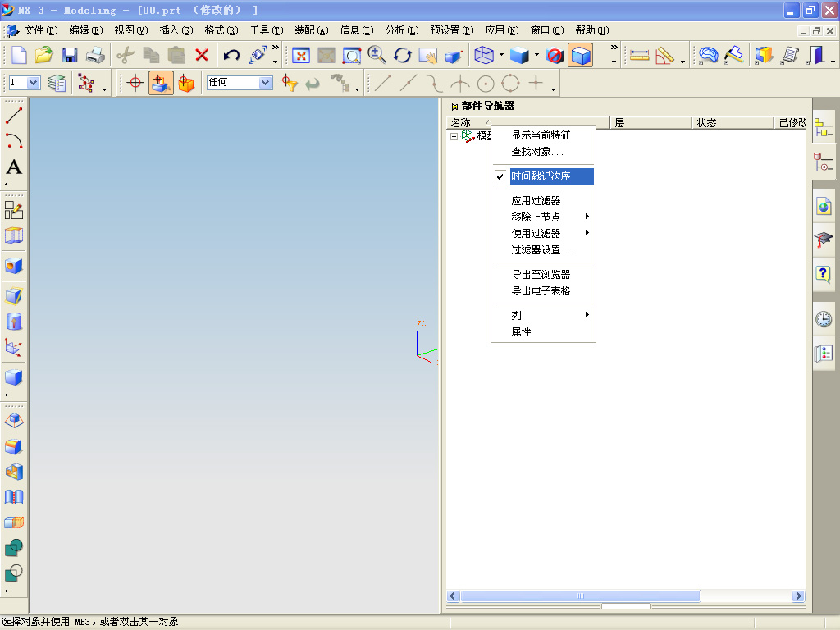Choose 显示当前特征 from context menu
Viewport: 840px width, 630px height.
[x=543, y=135]
